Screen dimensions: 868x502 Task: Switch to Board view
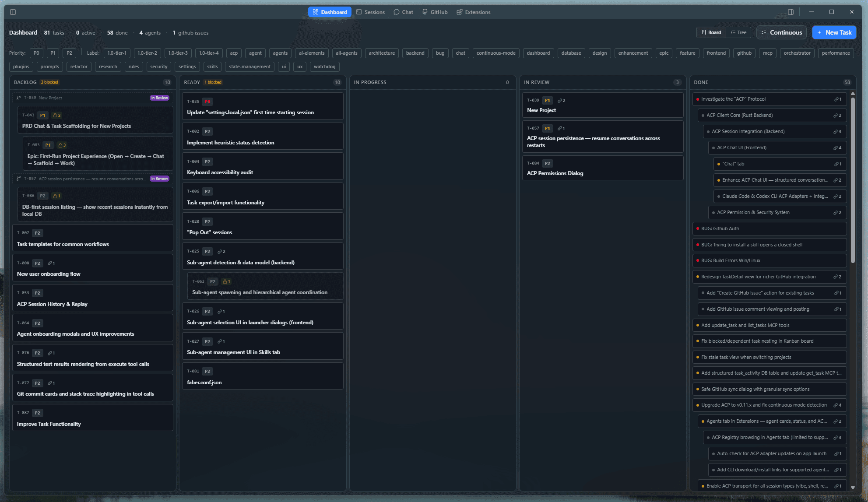coord(711,32)
